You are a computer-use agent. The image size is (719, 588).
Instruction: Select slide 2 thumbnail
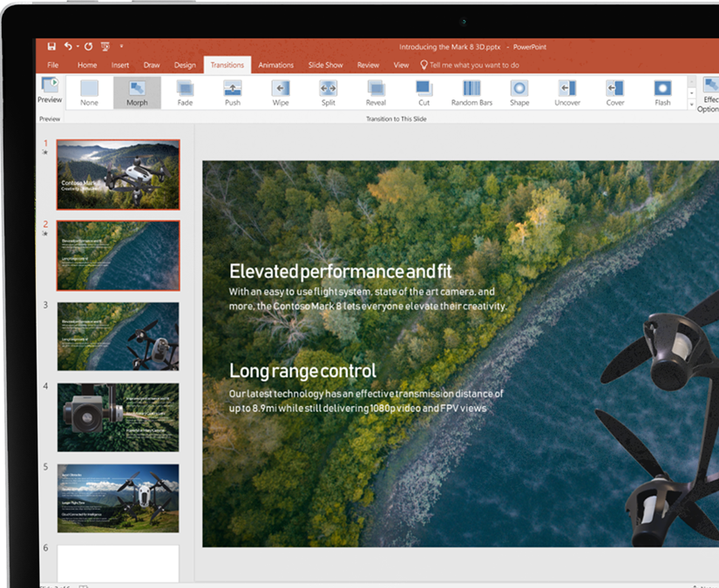pos(119,256)
